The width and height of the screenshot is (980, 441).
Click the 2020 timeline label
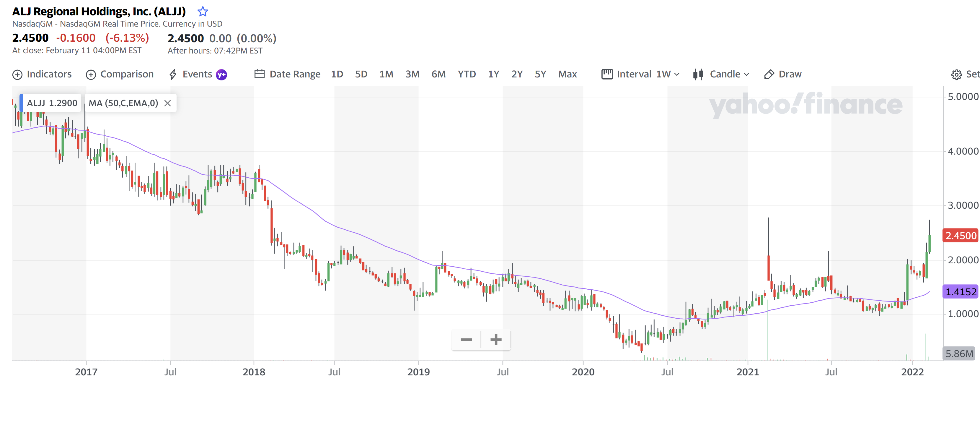point(583,372)
